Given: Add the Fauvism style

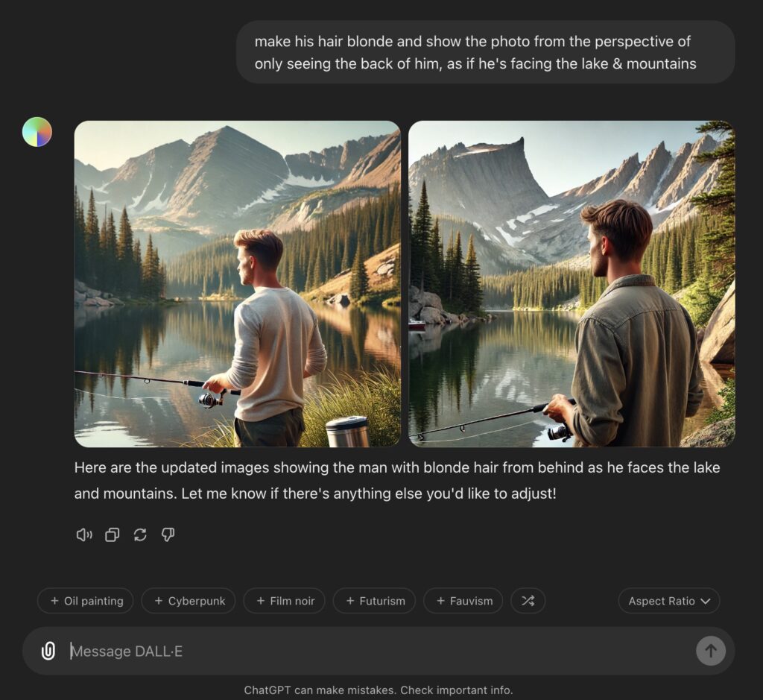Looking at the screenshot, I should coord(463,601).
